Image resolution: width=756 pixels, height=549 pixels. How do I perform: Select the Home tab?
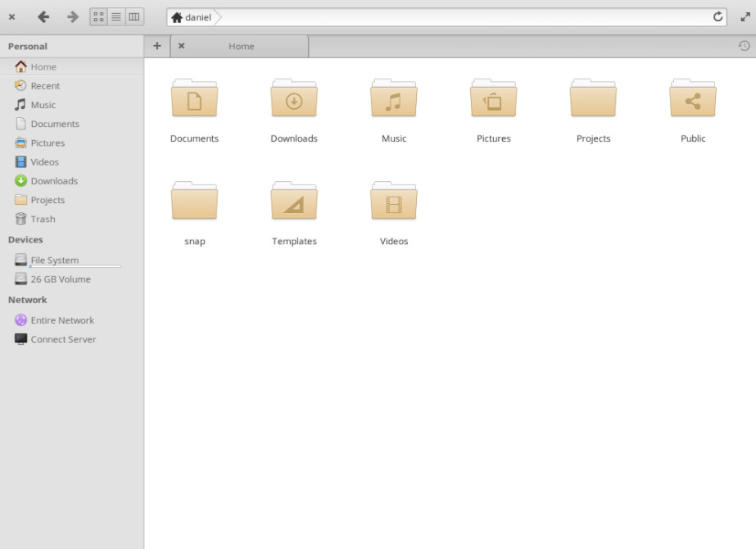(241, 47)
